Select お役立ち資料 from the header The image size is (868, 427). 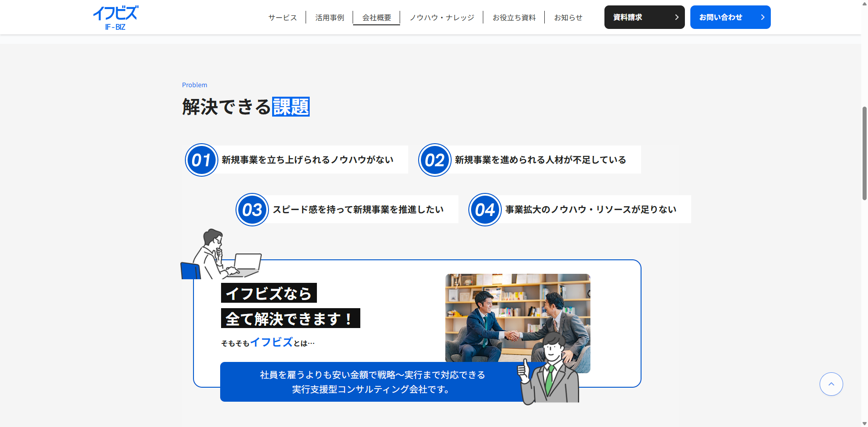point(514,18)
